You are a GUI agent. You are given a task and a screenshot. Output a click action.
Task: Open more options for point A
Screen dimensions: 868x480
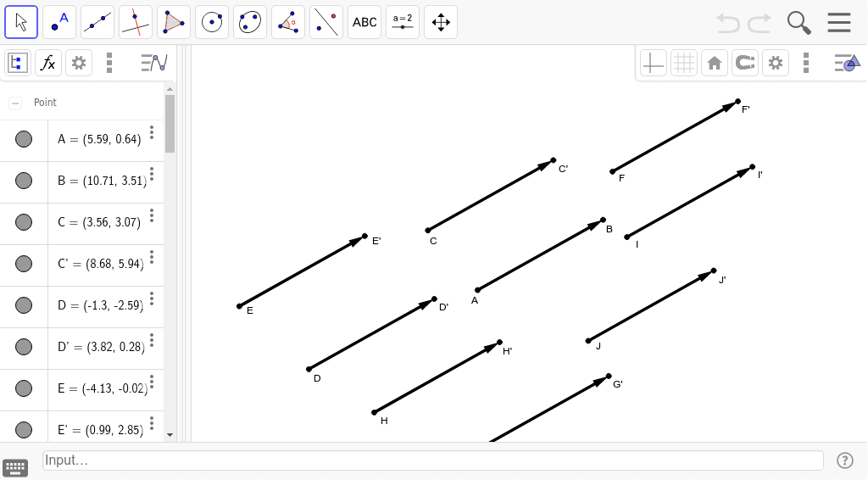[x=152, y=132]
